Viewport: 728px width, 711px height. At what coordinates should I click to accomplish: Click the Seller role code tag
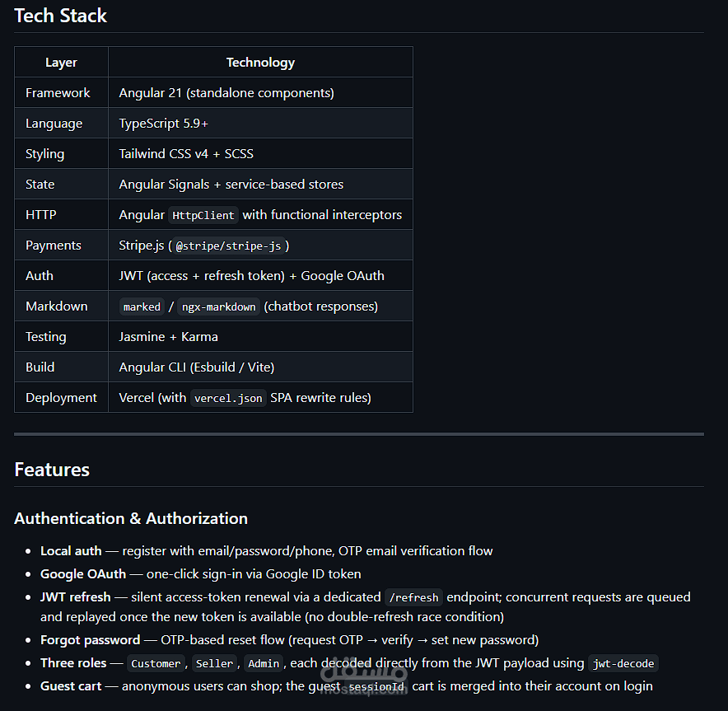pyautogui.click(x=214, y=663)
